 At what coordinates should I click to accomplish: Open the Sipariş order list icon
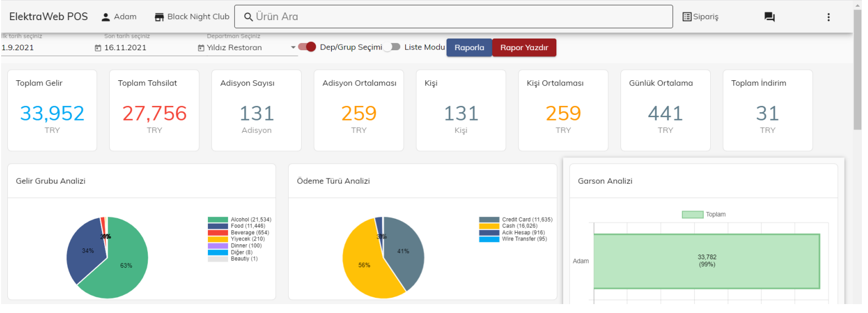(x=687, y=17)
